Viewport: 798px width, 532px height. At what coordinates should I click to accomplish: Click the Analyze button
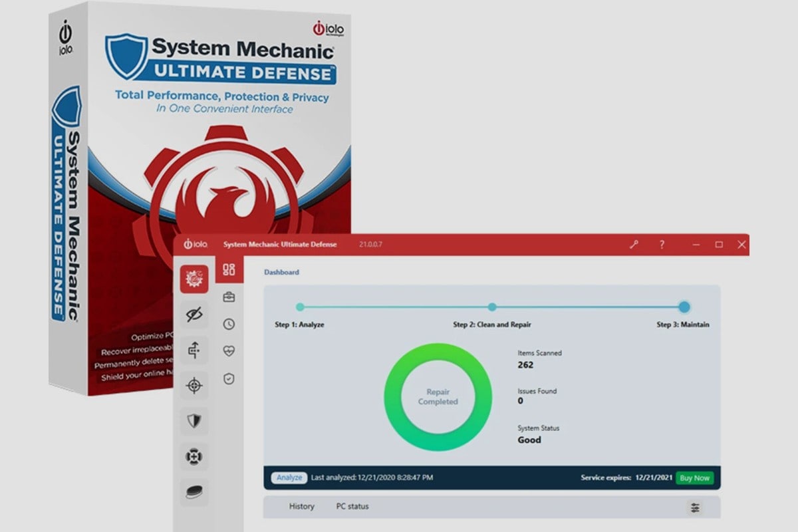tap(289, 478)
